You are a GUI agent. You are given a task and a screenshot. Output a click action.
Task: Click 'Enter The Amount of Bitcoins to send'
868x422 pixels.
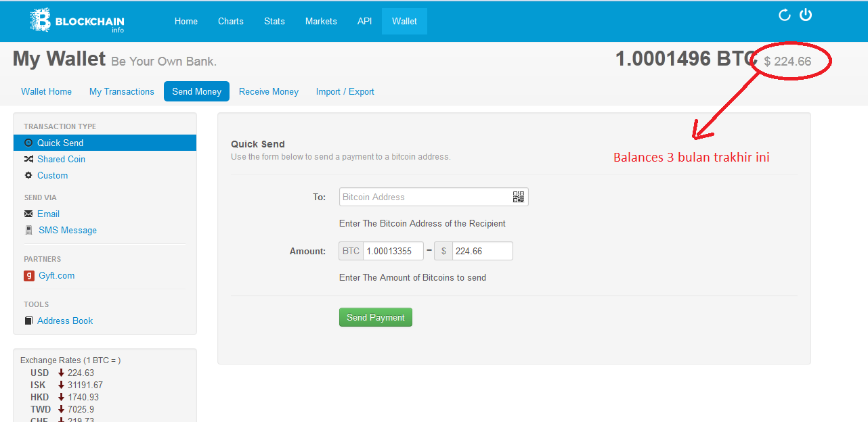[412, 277]
